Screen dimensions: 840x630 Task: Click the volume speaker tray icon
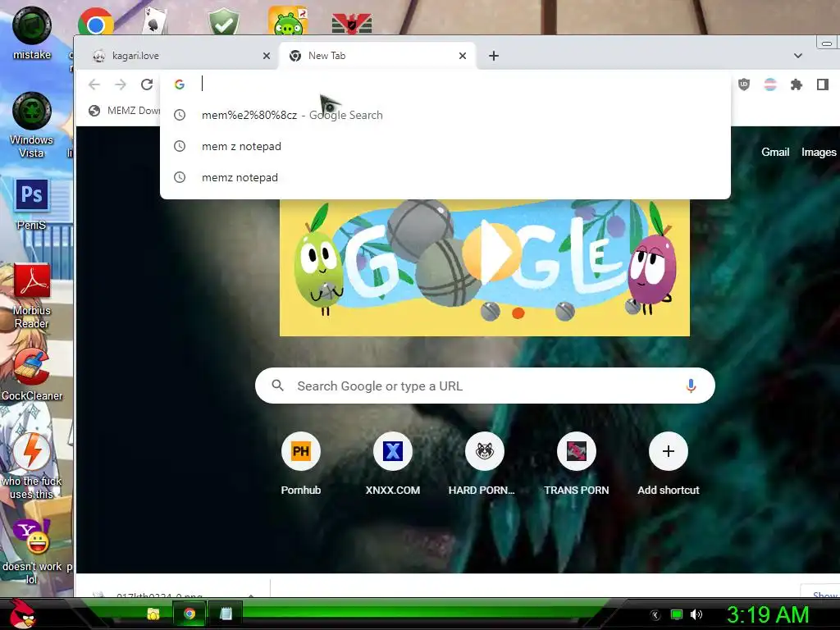point(696,614)
